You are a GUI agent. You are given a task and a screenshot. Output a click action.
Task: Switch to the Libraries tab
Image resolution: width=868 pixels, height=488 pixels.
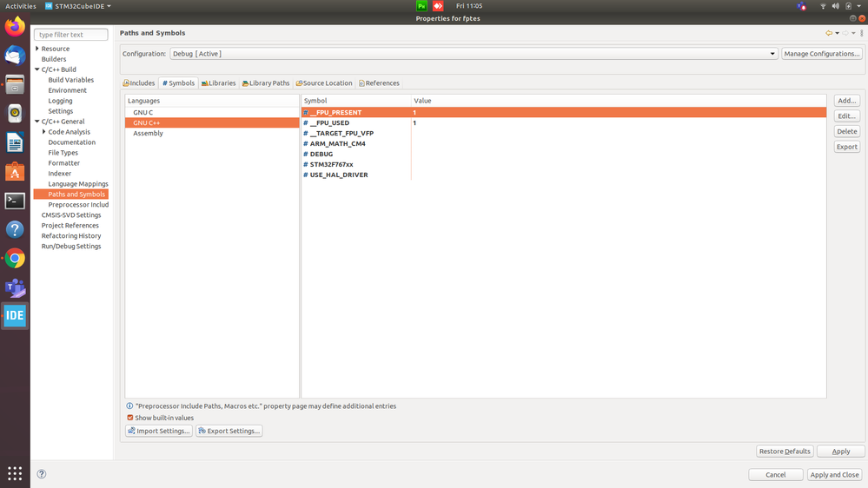(219, 83)
